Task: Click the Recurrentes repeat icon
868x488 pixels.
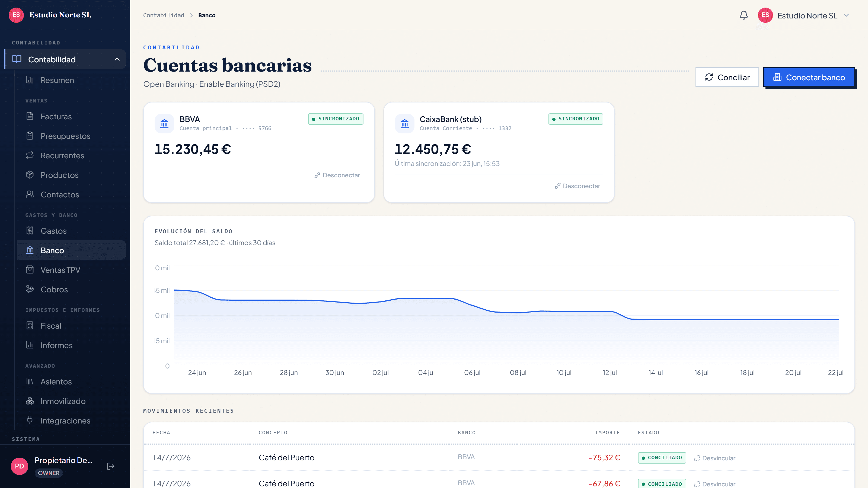Action: click(30, 155)
